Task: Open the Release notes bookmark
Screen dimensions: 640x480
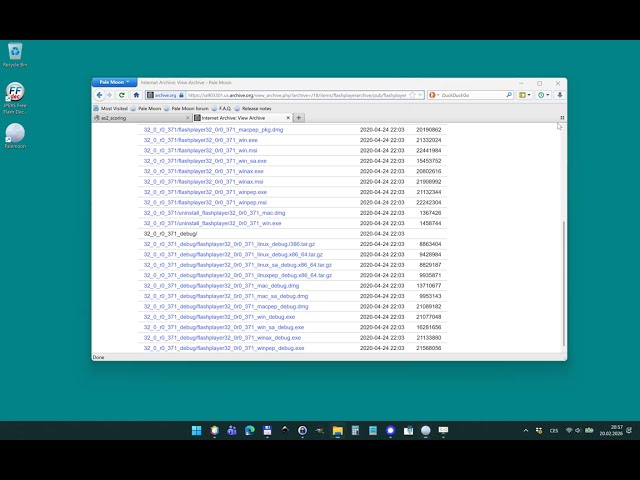Action: (253, 109)
